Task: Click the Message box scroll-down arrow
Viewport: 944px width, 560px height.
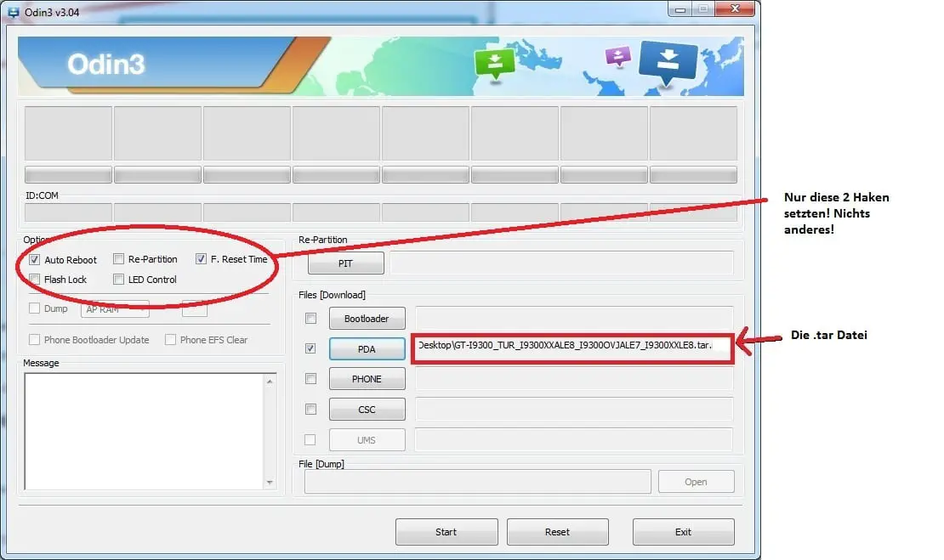Action: [x=270, y=483]
